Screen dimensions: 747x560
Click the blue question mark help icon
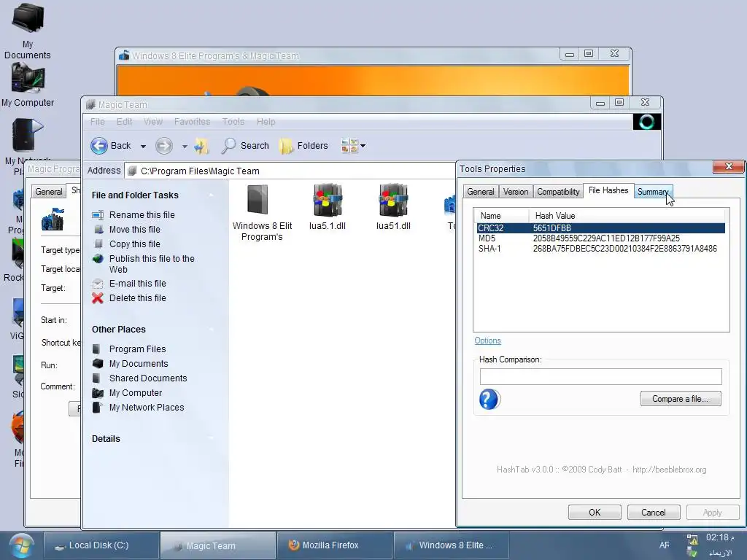[489, 399]
